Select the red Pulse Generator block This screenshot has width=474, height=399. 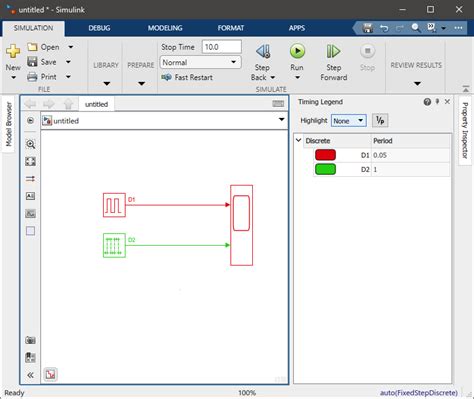coord(114,205)
